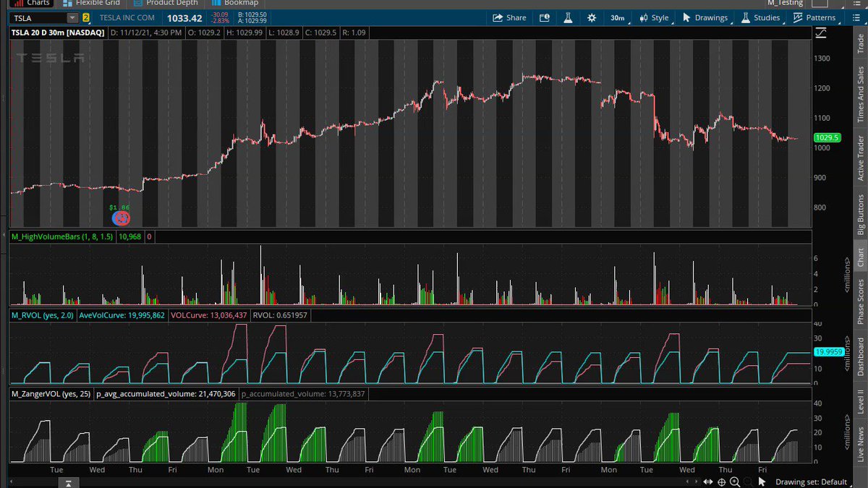The height and width of the screenshot is (488, 868).
Task: Select the pointer cursor tool icon
Action: click(762, 481)
